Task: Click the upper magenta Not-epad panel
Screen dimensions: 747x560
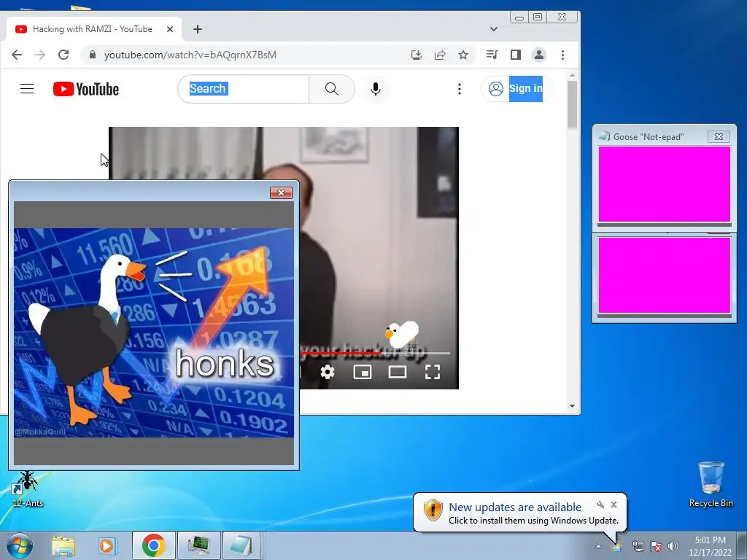Action: [664, 184]
